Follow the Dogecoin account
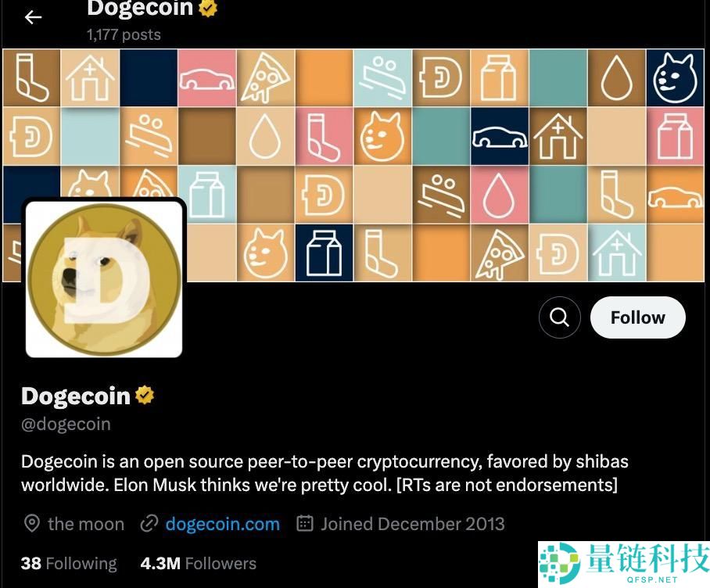 [637, 317]
